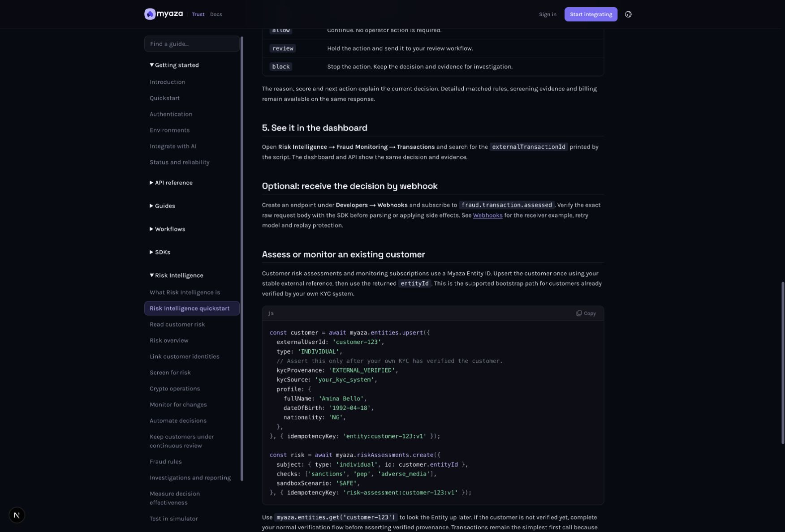Open the Fraud rules page
The height and width of the screenshot is (532, 785).
(x=166, y=462)
